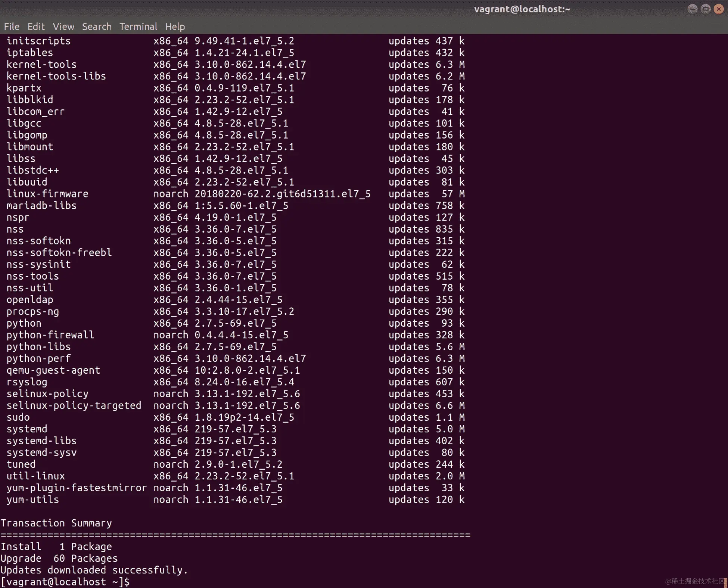Open the Search menu
The height and width of the screenshot is (588, 728).
[x=97, y=27]
